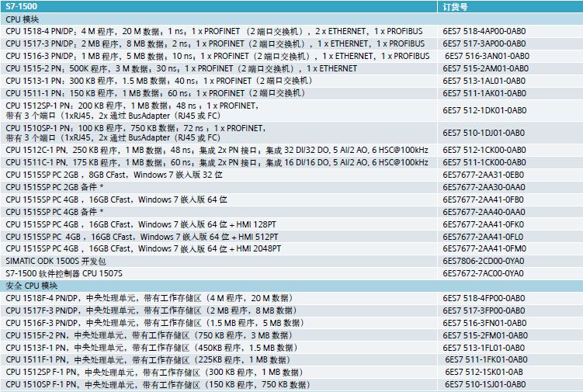The height and width of the screenshot is (392, 583).
Task: Select the CPU 1510SP F-1 PN description
Action: click(158, 384)
